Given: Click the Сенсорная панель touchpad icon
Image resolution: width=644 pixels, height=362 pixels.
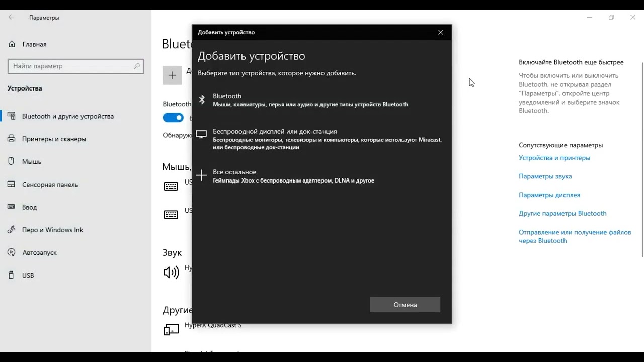Looking at the screenshot, I should pos(12,184).
